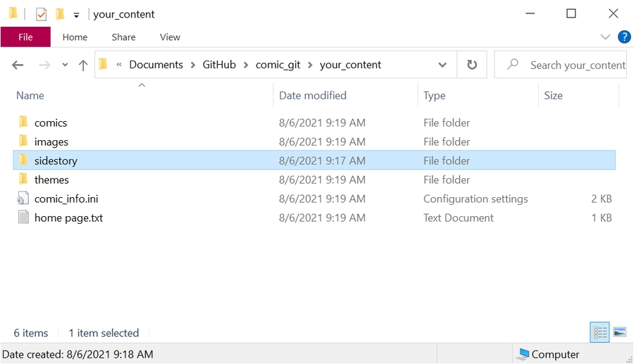Open the comic_info.ini file icon
Screen dimensions: 634x364
(x=23, y=199)
